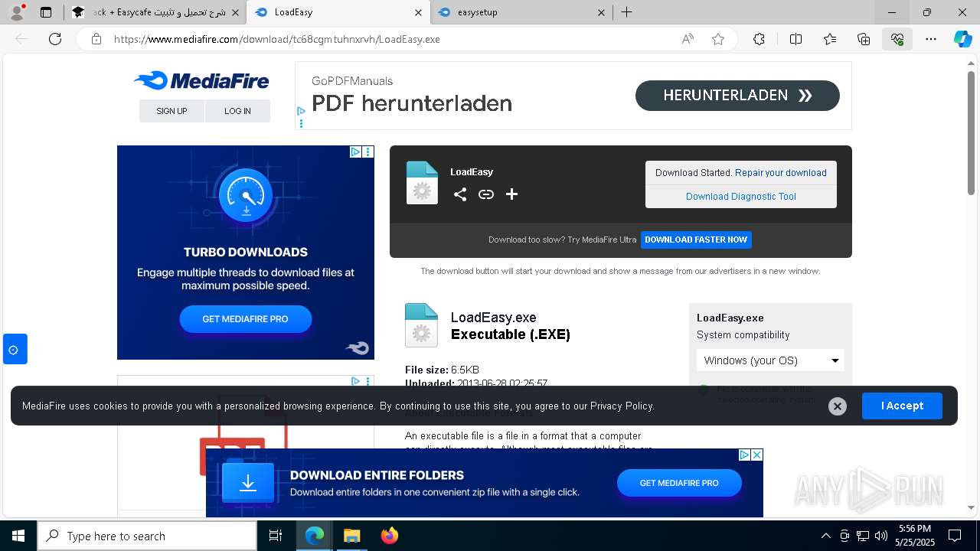Open File Explorer from the taskbar
The height and width of the screenshot is (551, 980).
pyautogui.click(x=351, y=536)
